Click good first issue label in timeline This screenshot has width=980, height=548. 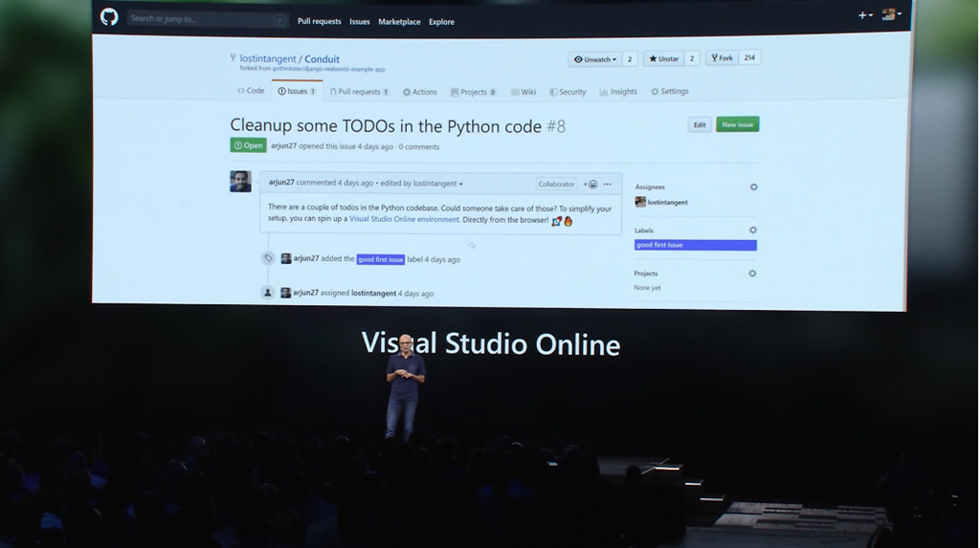pyautogui.click(x=381, y=259)
